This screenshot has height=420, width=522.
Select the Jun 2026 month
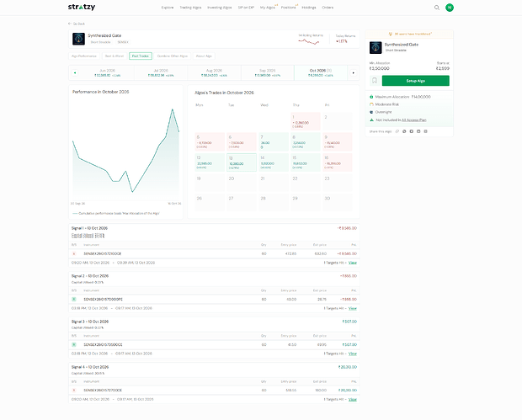[108, 72]
